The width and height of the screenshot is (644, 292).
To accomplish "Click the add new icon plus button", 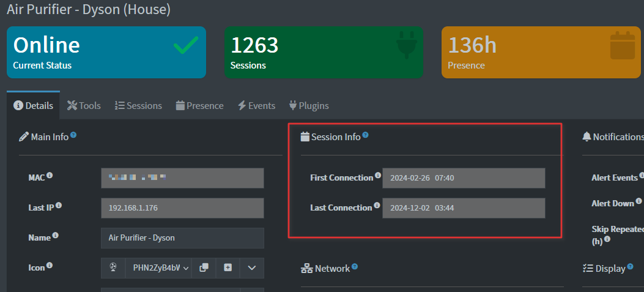I will pos(228,268).
